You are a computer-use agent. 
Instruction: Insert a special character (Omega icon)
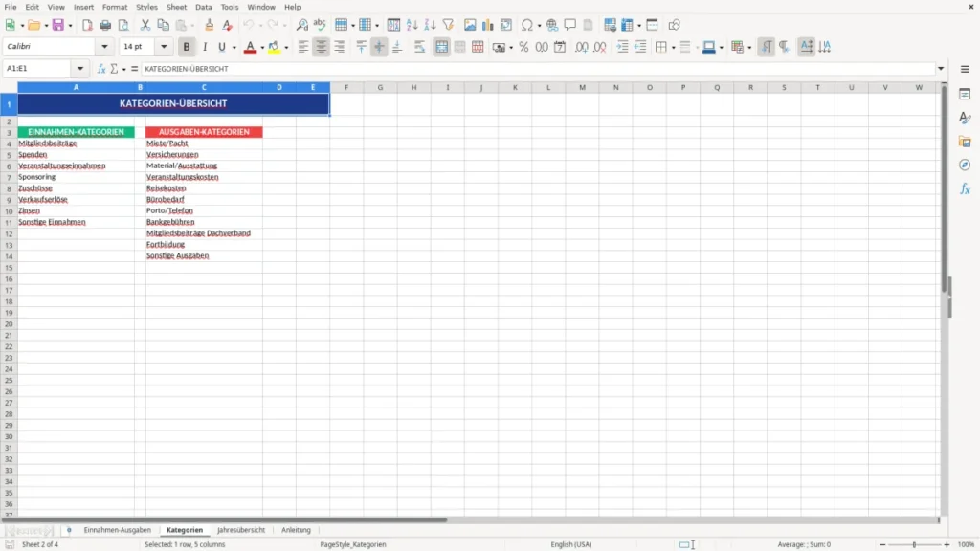(x=527, y=25)
